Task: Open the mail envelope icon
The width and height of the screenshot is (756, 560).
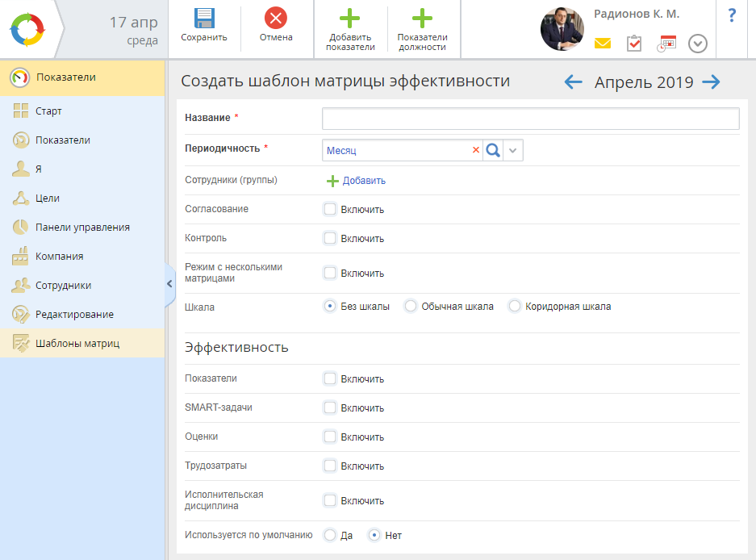Action: click(x=603, y=44)
